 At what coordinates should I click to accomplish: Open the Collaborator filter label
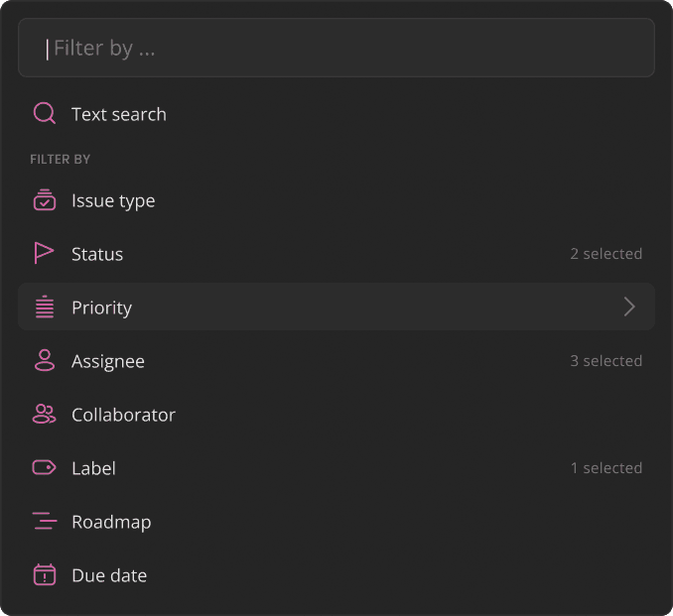pyautogui.click(x=123, y=415)
